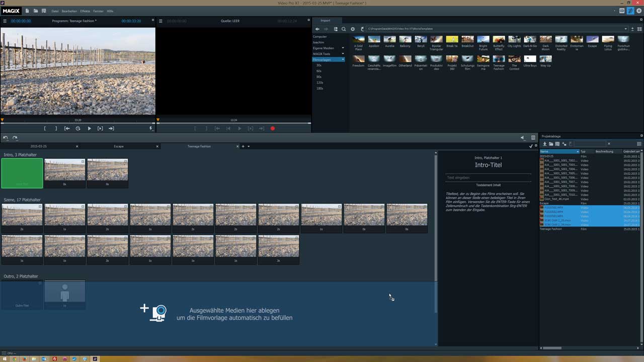Expand the MAGIX Tools tree entry
This screenshot has width=644, height=362.
343,54
